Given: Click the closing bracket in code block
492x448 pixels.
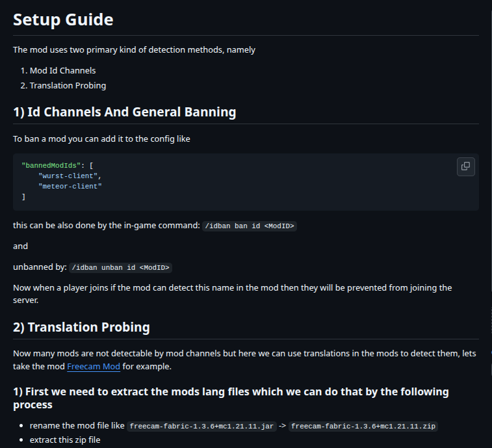Looking at the screenshot, I should tap(23, 197).
